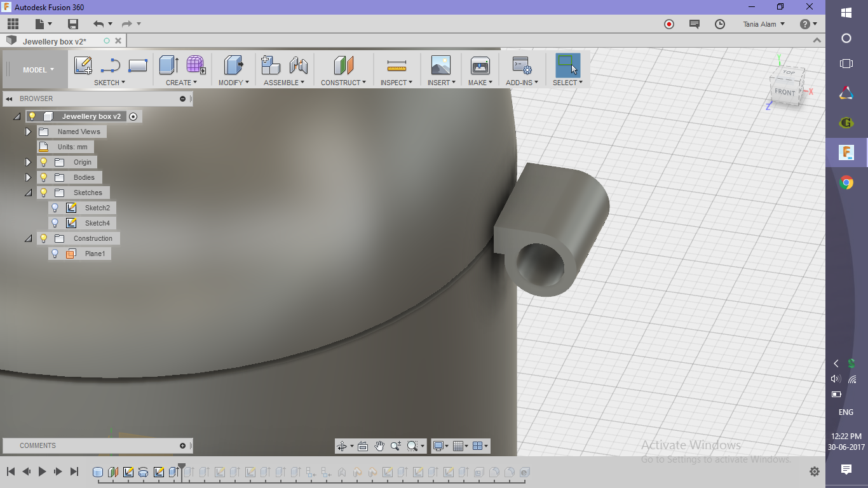Toggle the Construction folder lightbulb
Viewport: 868px width, 488px height.
pyautogui.click(x=44, y=238)
